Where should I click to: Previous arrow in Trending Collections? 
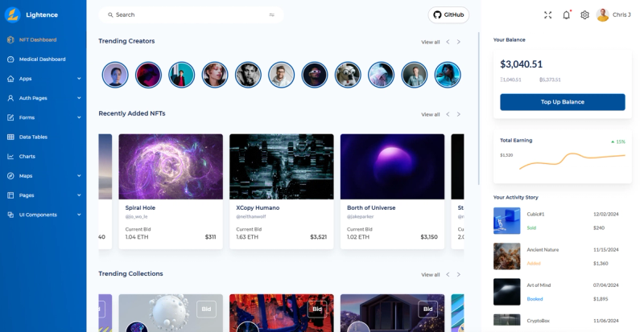(448, 275)
